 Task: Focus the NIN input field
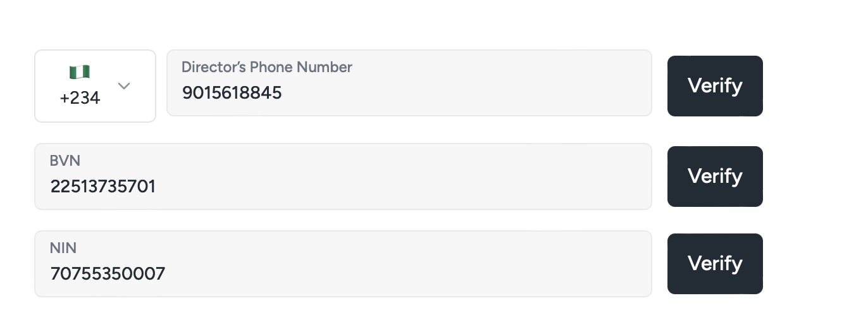[342, 264]
